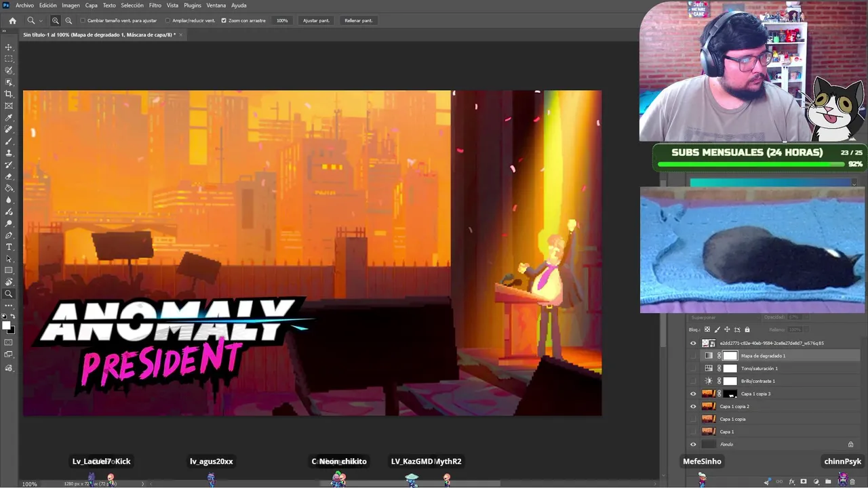Viewport: 868px width, 488px height.
Task: Delete the selected layer (trash icon)
Action: [x=852, y=482]
